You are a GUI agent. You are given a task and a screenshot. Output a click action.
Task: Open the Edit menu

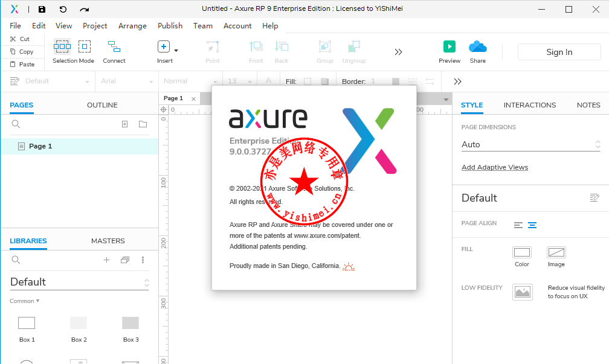pyautogui.click(x=39, y=25)
